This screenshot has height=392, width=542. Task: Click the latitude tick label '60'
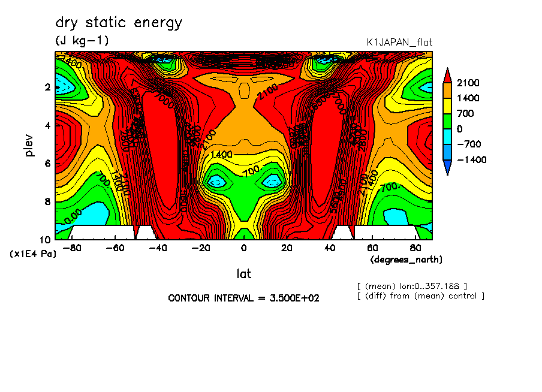pyautogui.click(x=372, y=248)
